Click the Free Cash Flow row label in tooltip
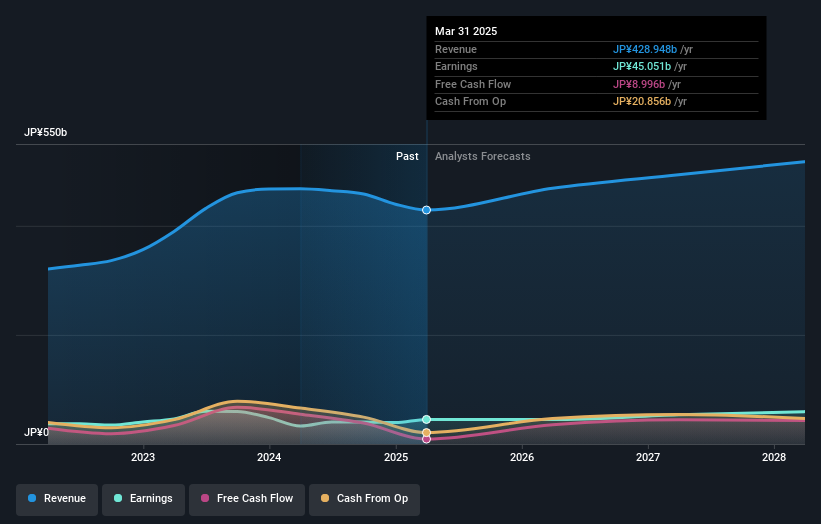The height and width of the screenshot is (524, 821). click(473, 84)
